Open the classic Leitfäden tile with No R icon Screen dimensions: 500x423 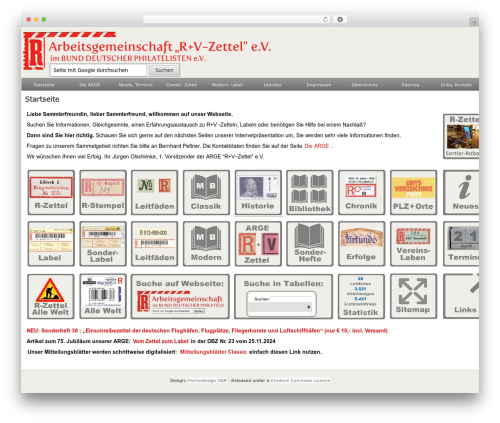[x=154, y=192]
